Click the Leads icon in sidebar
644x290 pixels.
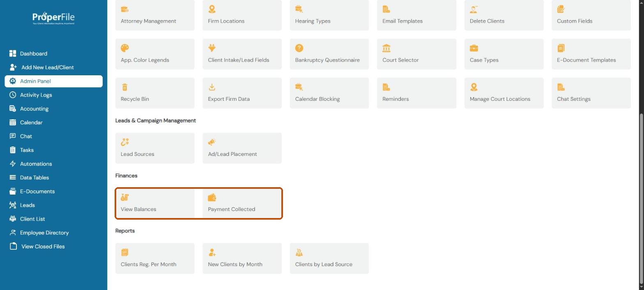tap(13, 205)
